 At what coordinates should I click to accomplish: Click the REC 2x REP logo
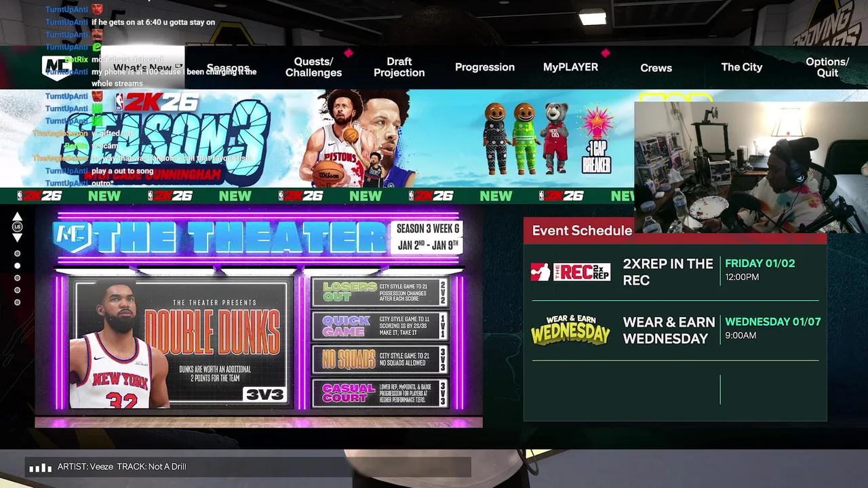pyautogui.click(x=570, y=272)
